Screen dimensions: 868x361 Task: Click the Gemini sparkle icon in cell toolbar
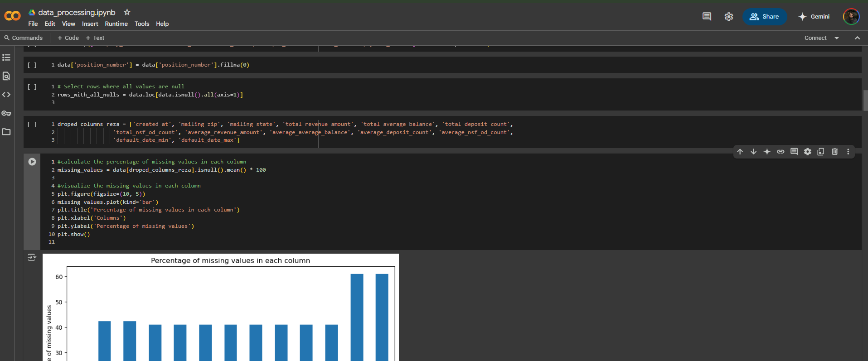coord(767,152)
